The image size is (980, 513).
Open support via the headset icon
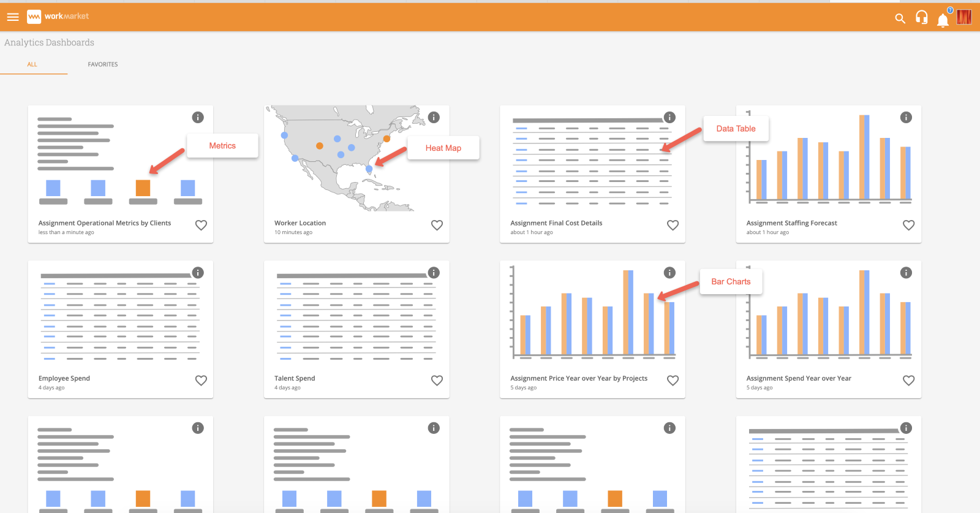921,18
